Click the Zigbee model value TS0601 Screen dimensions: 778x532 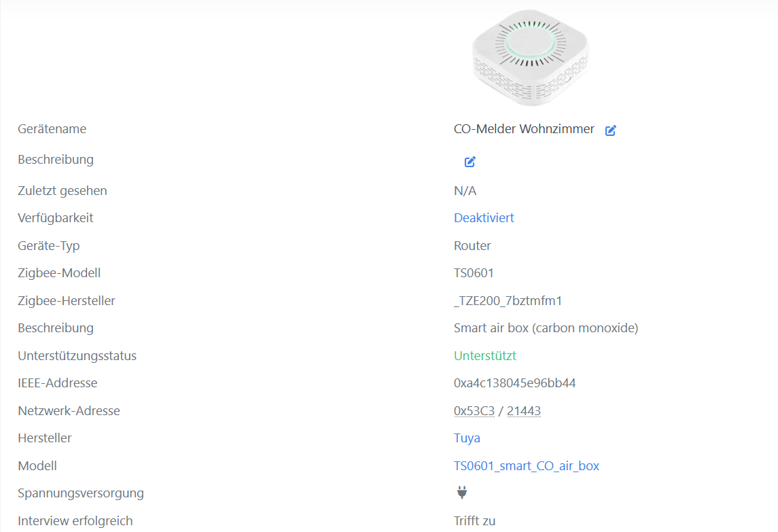[474, 273]
